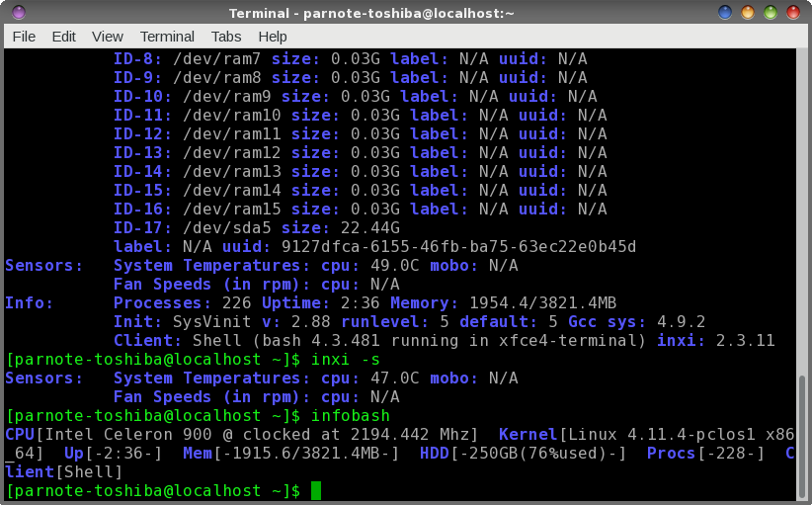This screenshot has height=505, width=812.
Task: Open the Tabs menu
Action: (226, 37)
